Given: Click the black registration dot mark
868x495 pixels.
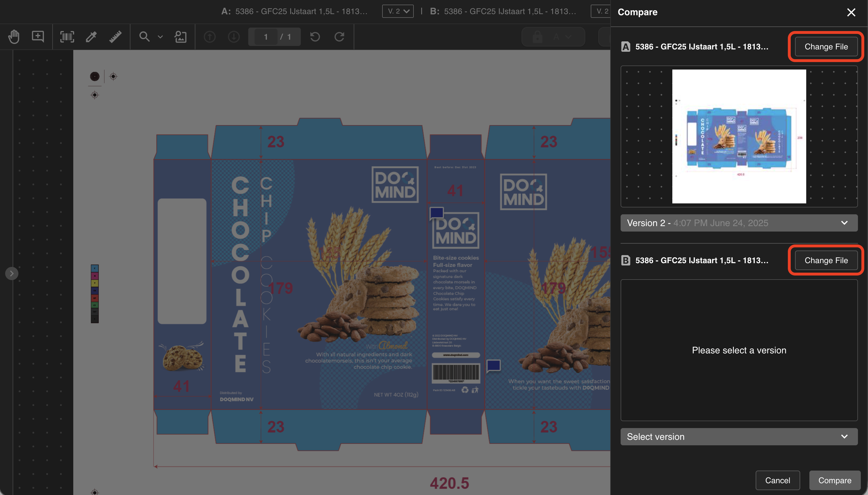Looking at the screenshot, I should (x=95, y=76).
